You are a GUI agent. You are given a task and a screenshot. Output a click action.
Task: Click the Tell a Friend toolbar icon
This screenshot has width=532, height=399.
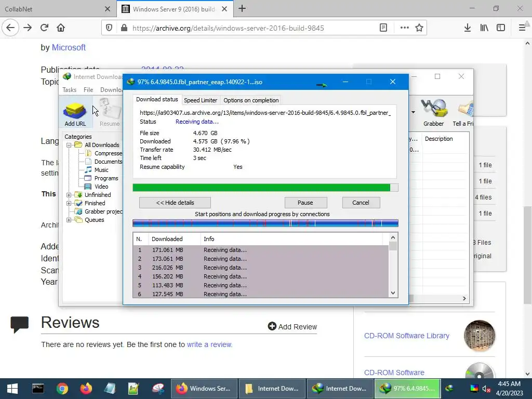click(463, 113)
